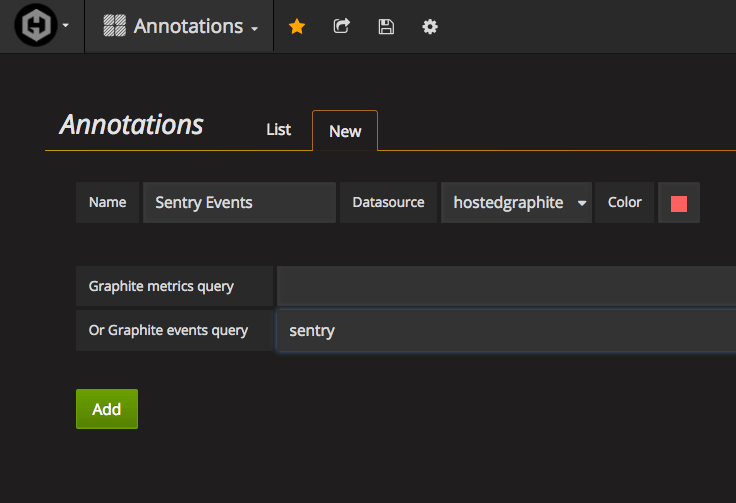This screenshot has width=736, height=503.
Task: Click the dashboard grid icon
Action: pos(115,27)
